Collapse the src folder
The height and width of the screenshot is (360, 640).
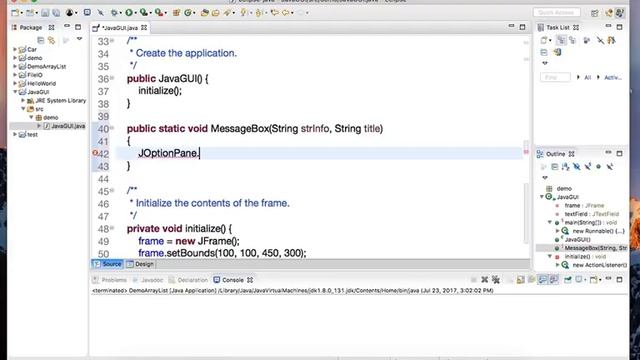23,109
